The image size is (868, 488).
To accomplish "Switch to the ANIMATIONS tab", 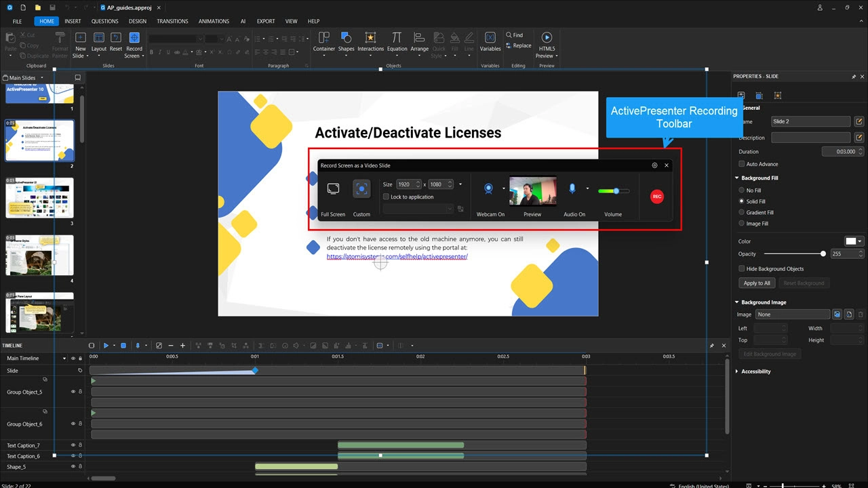I will tap(214, 21).
